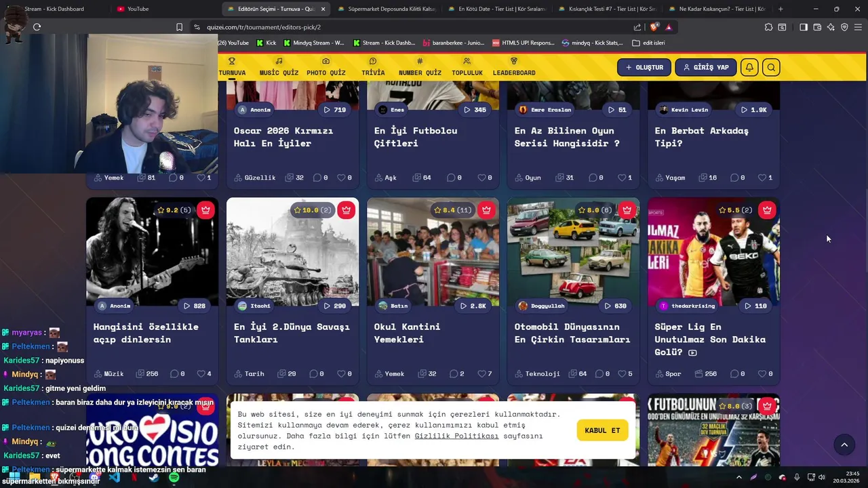Open the World War 2 tanks thumbnail

[x=292, y=252]
